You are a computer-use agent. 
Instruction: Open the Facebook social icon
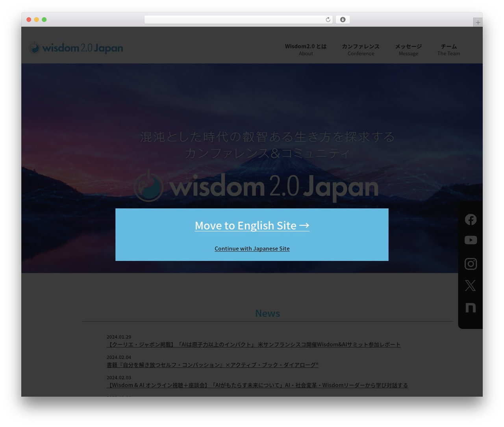471,219
